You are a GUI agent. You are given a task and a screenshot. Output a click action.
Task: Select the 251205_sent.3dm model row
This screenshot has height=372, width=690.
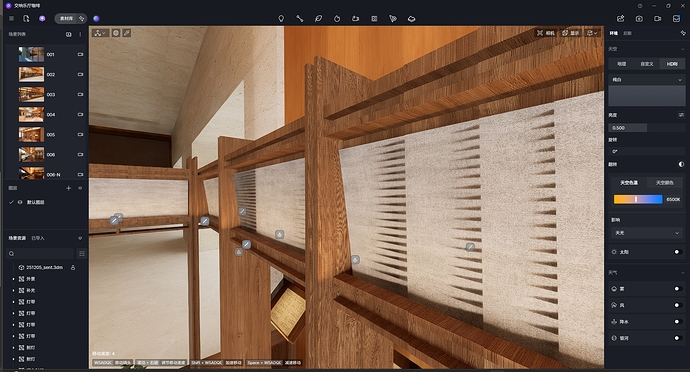pos(44,267)
